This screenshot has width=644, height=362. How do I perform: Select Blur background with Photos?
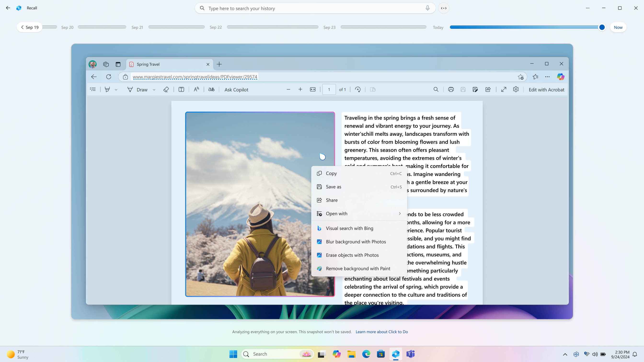(x=356, y=241)
